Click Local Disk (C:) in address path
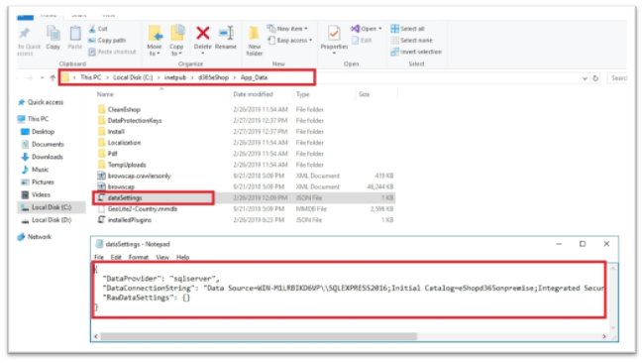Viewport: 644px width, 363px height. tap(133, 77)
